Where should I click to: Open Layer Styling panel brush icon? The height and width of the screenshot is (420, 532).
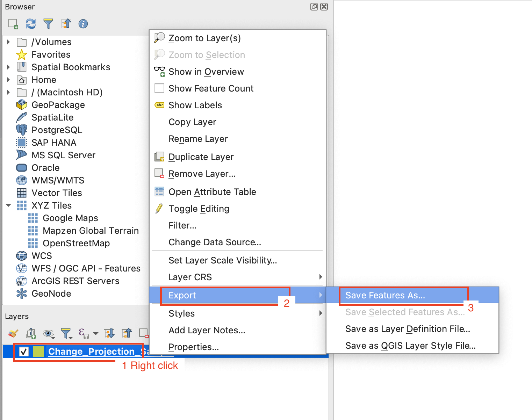[x=13, y=334]
